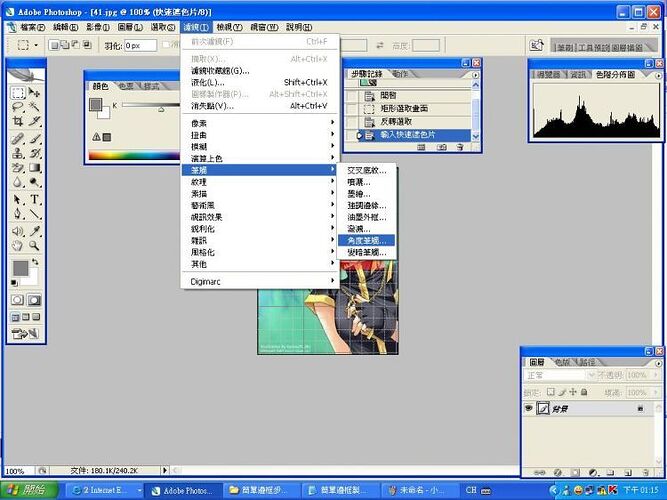Open the 紋理 filter submenu
This screenshot has height=500, width=667.
click(260, 182)
